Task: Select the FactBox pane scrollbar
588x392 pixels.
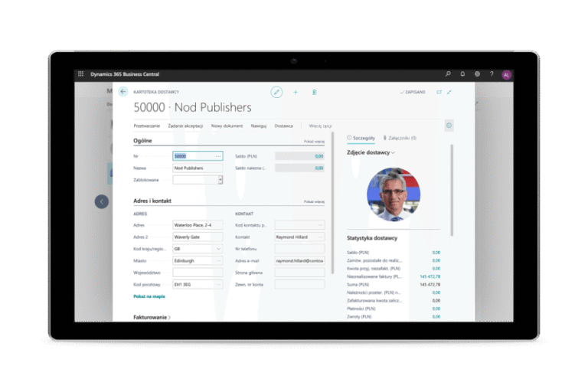Action: pyautogui.click(x=452, y=190)
